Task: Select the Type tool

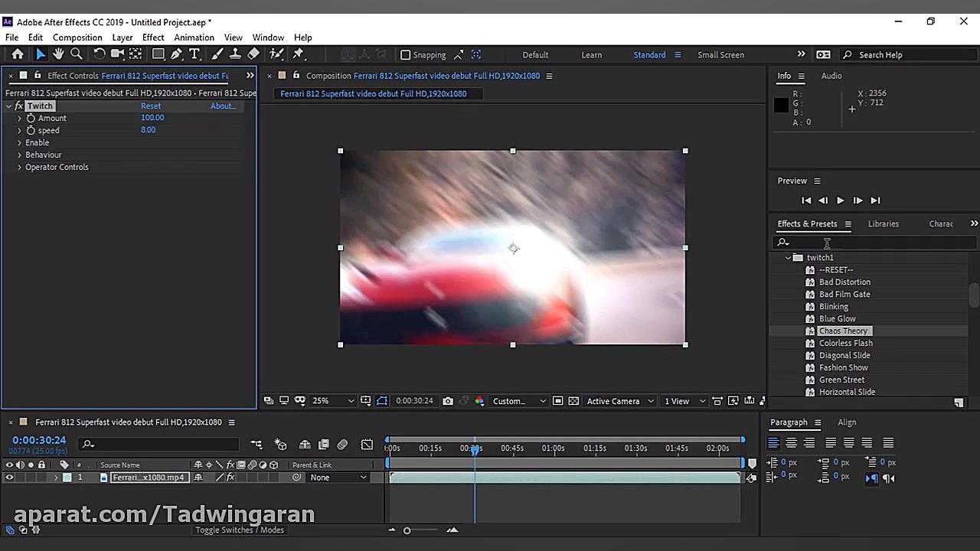Action: pos(194,54)
